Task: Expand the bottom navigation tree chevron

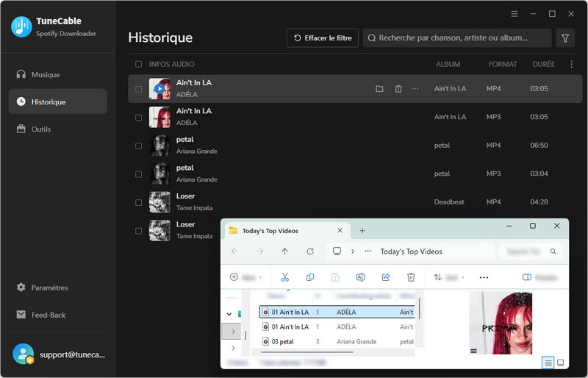Action: point(233,349)
